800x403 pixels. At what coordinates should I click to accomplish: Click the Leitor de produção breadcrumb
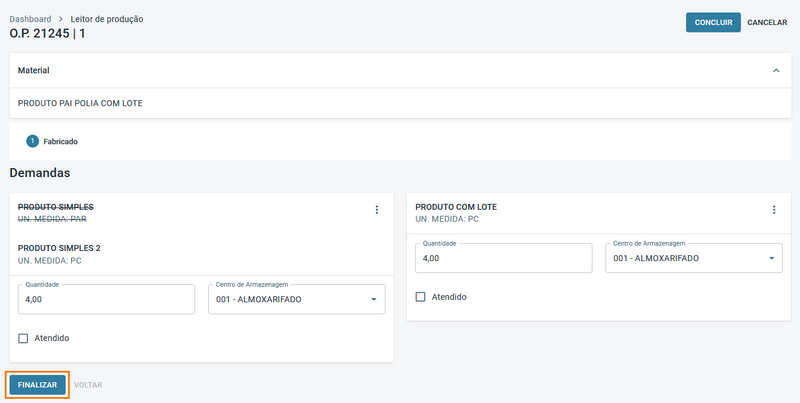point(106,19)
